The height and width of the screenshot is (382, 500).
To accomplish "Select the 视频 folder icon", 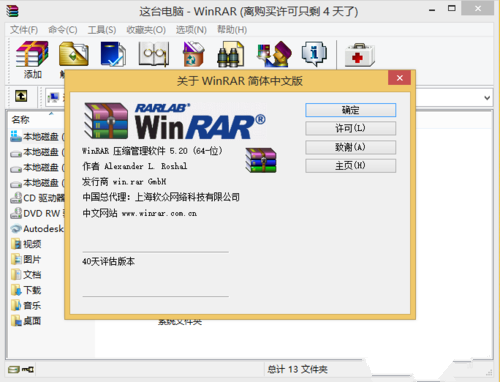I will pyautogui.click(x=16, y=244).
